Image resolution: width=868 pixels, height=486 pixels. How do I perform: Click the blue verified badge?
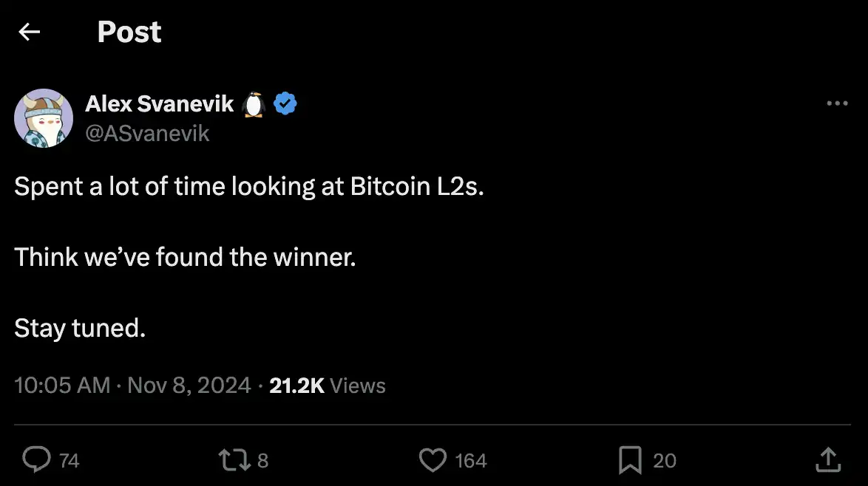[285, 104]
